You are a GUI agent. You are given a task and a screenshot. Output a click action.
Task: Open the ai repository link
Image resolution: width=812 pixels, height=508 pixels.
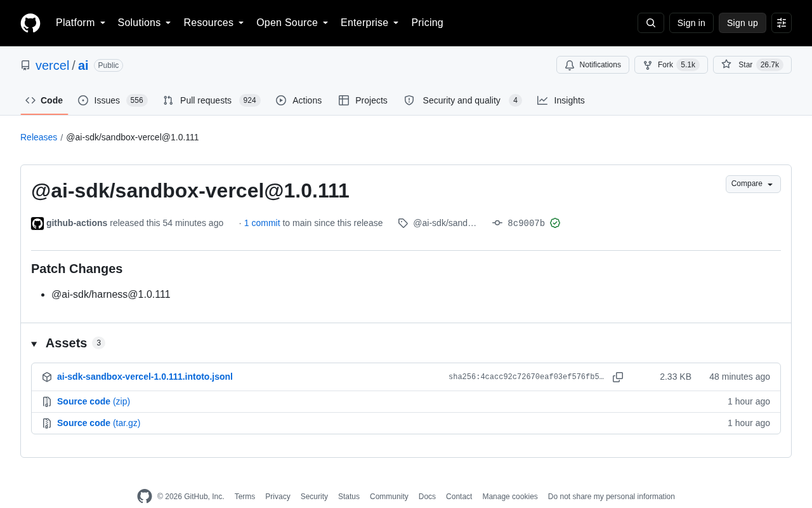pyautogui.click(x=83, y=65)
